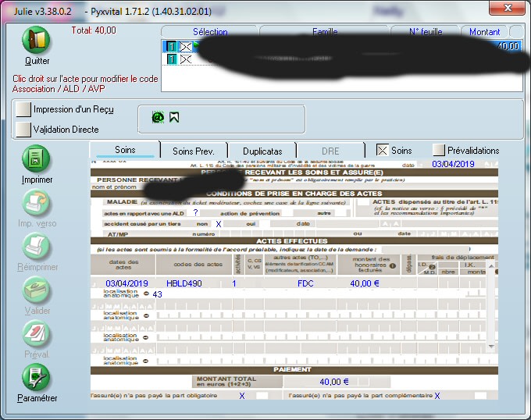Click the HBLD490 act code field
The height and width of the screenshot is (420, 531).
click(183, 283)
